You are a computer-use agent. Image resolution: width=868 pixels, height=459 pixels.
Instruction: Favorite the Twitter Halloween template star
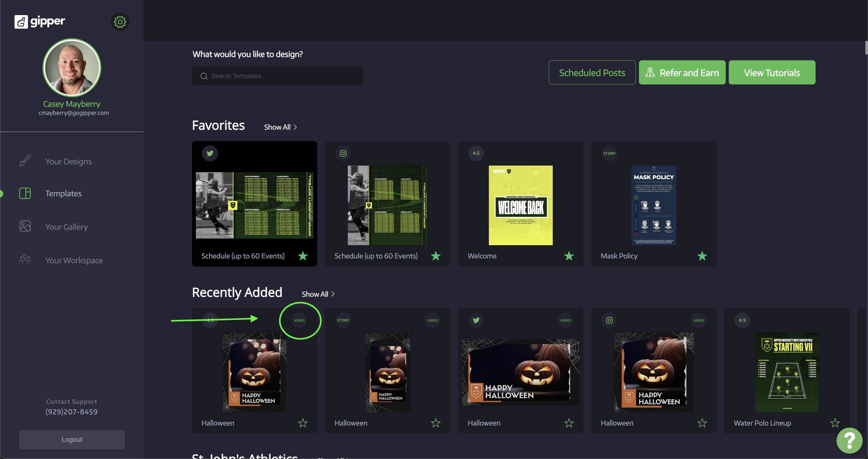569,423
